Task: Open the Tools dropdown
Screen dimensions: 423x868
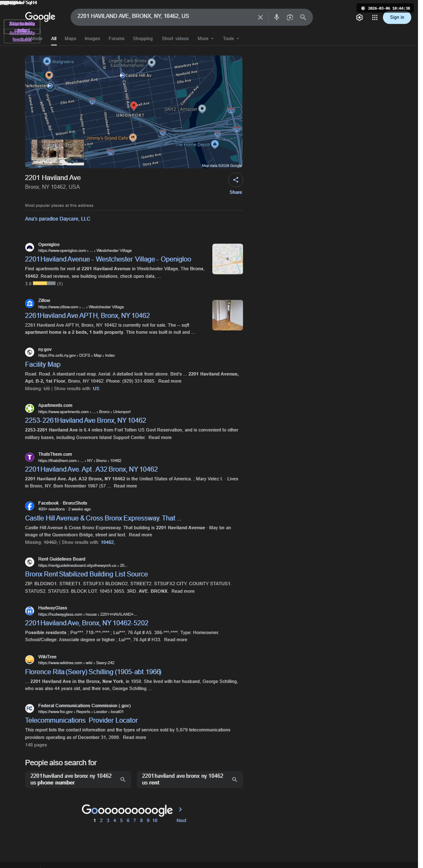Action: (231, 38)
